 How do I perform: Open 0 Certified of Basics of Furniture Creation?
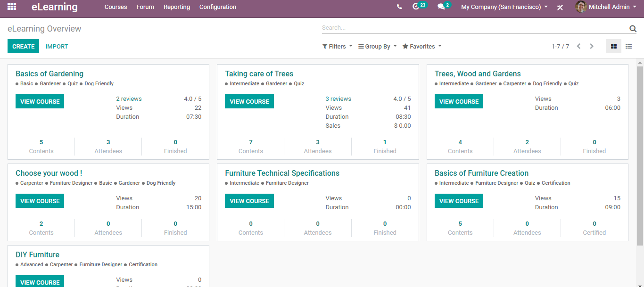[x=594, y=228]
